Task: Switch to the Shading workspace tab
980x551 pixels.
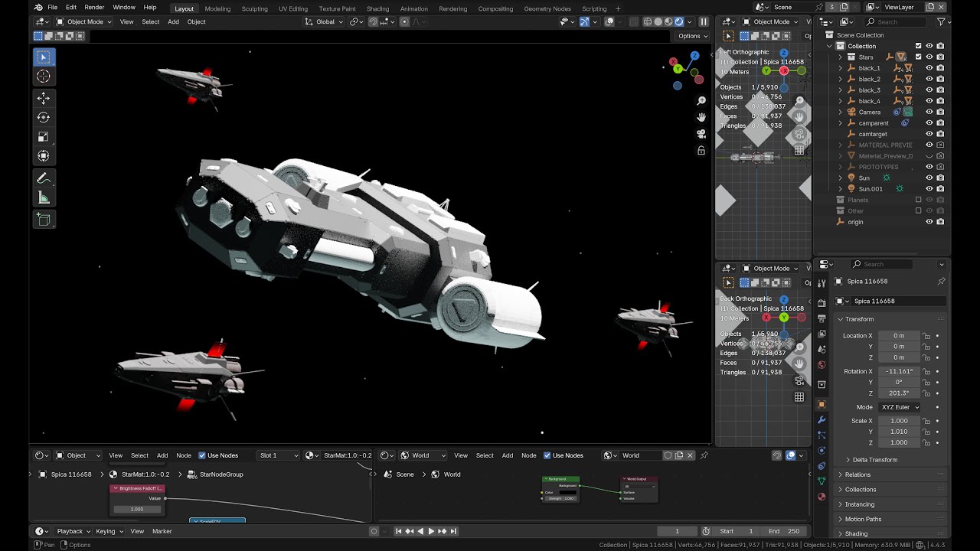Action: (377, 8)
